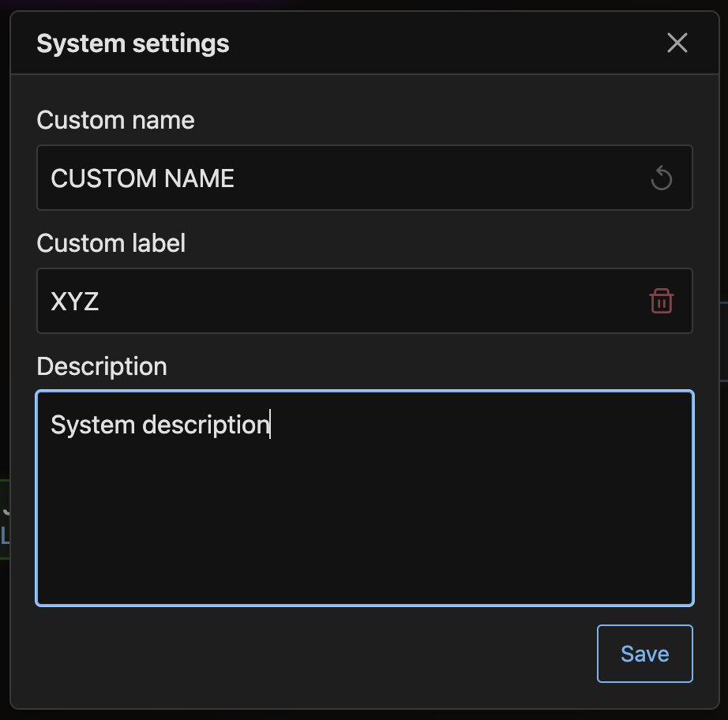
Task: Click the circular undo arrow beside CUSTOM NAME
Action: coord(662,178)
